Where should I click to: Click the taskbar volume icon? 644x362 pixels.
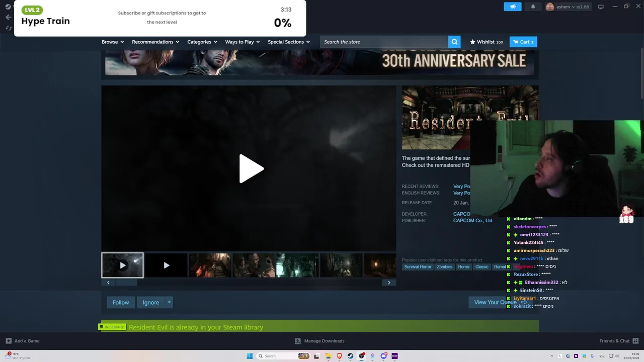point(618,356)
